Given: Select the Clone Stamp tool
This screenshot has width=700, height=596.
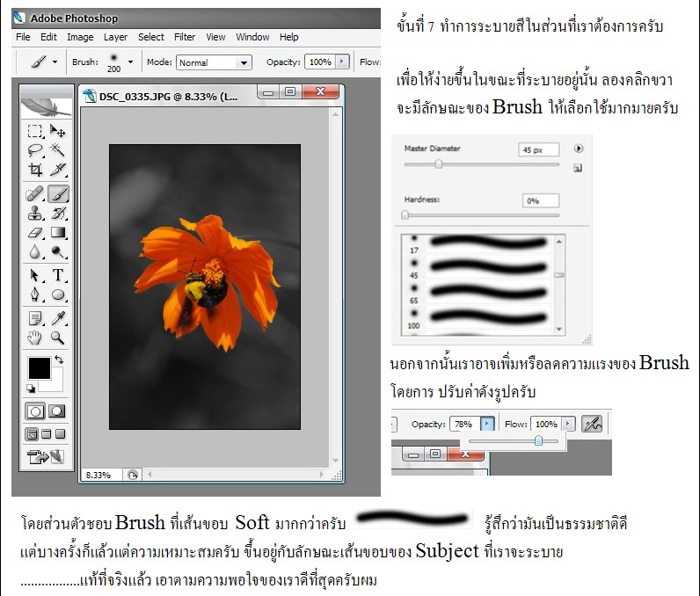Looking at the screenshot, I should pos(35,214).
